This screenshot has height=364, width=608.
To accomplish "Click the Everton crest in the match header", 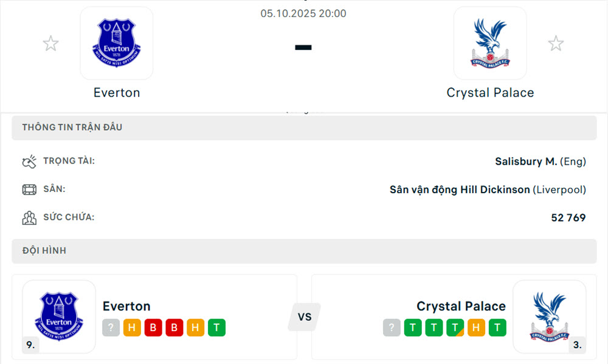I will click(117, 43).
